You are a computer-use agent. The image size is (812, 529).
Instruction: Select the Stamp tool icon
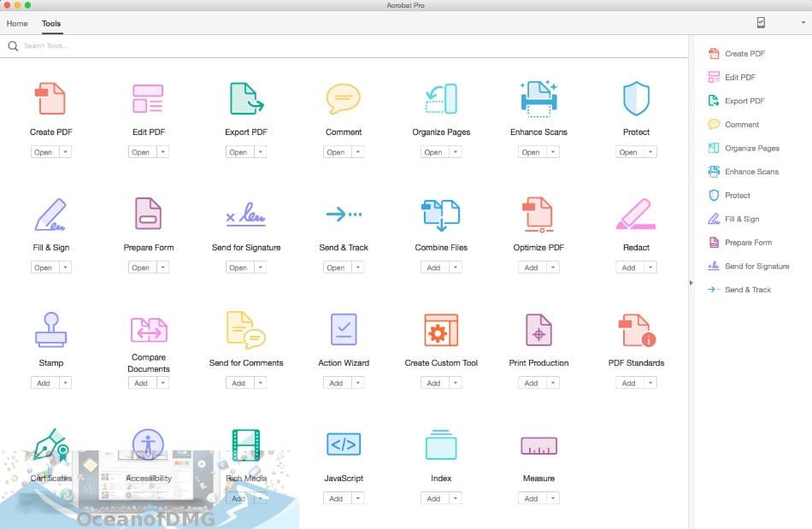(50, 329)
